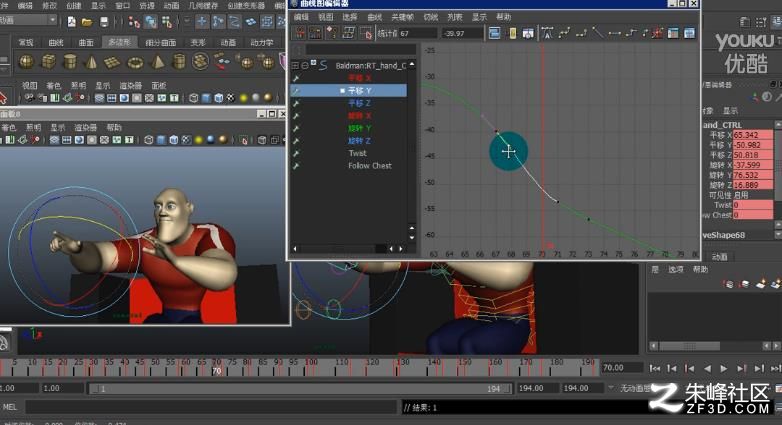This screenshot has height=425, width=782.
Task: Click the Select by Component mode icon
Action: (x=167, y=21)
